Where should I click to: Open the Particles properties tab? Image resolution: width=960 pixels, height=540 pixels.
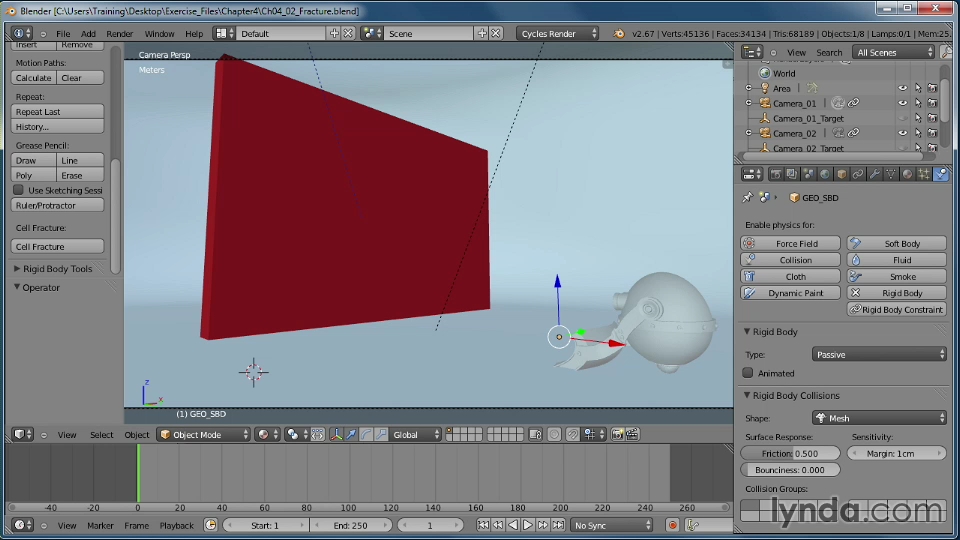click(924, 174)
